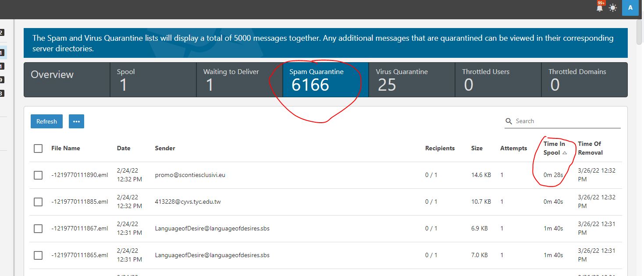This screenshot has width=644, height=276.
Task: Open the user avatar menu
Action: pyautogui.click(x=630, y=7)
